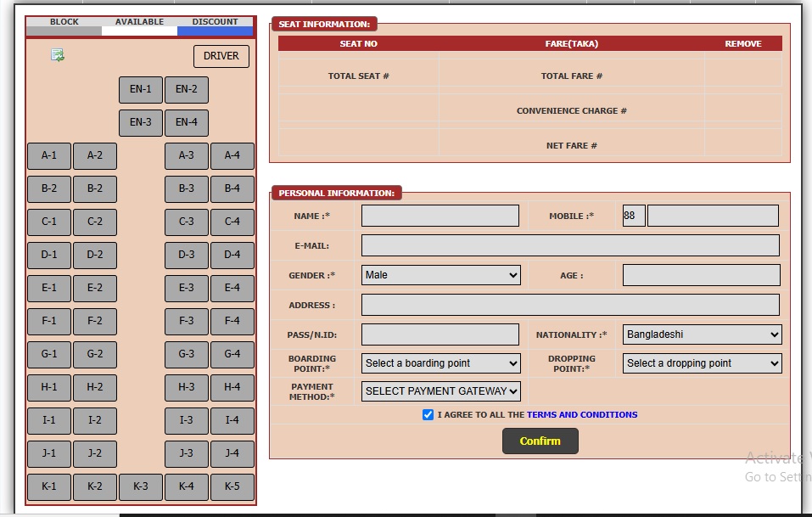Click the Name input field

pyautogui.click(x=440, y=216)
